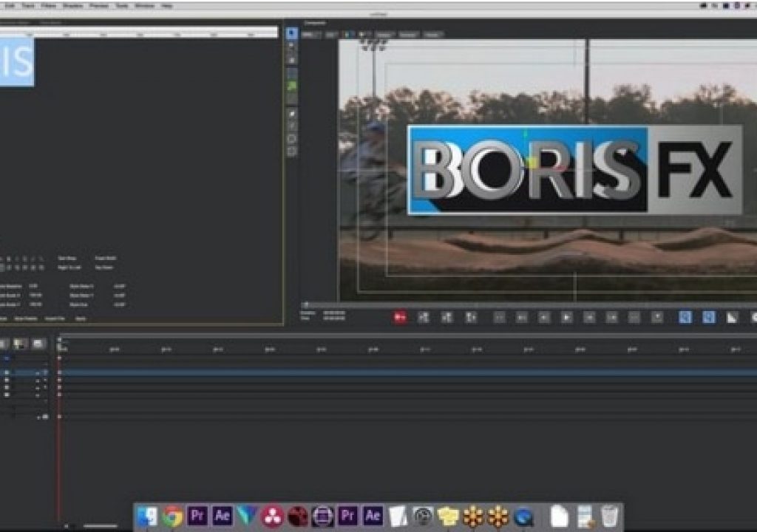
Task: Launch Google Chrome from the dock
Action: click(x=172, y=516)
